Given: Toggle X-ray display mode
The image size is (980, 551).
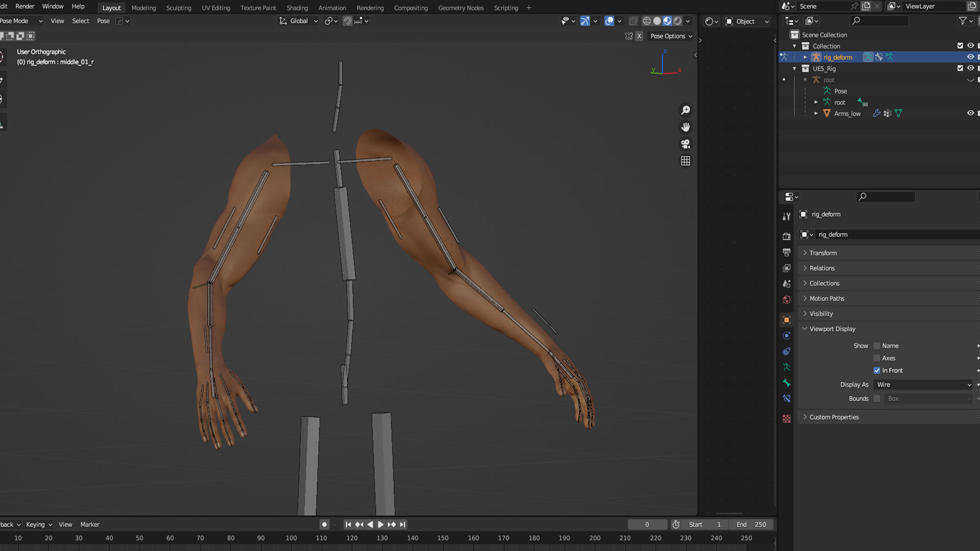Looking at the screenshot, I should pos(633,21).
